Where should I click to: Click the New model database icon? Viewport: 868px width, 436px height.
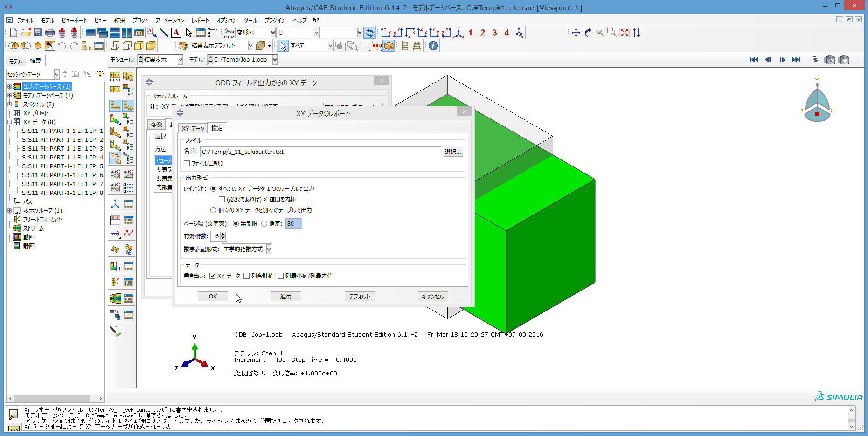(x=14, y=33)
